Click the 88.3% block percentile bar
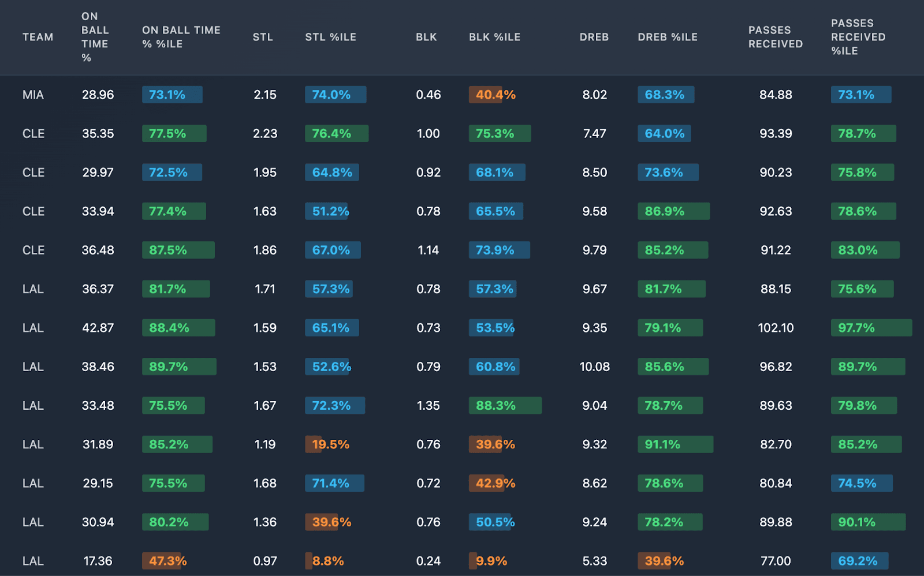The width and height of the screenshot is (924, 576). [x=505, y=406]
